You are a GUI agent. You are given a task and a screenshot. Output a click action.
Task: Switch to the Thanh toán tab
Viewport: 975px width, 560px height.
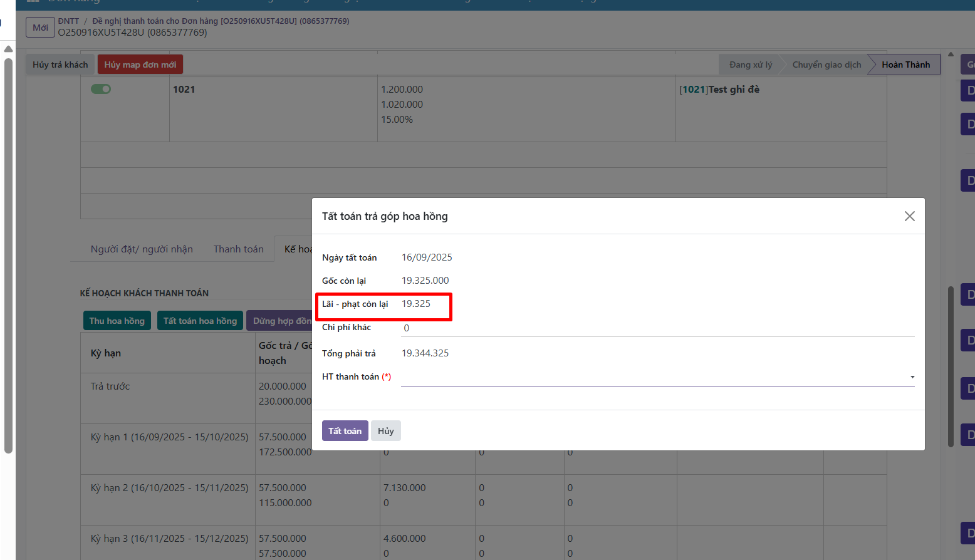[x=238, y=249]
